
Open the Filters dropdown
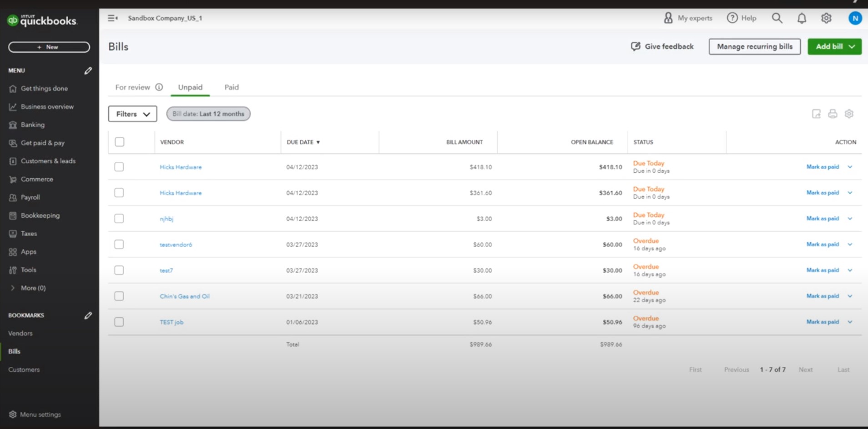pos(132,114)
